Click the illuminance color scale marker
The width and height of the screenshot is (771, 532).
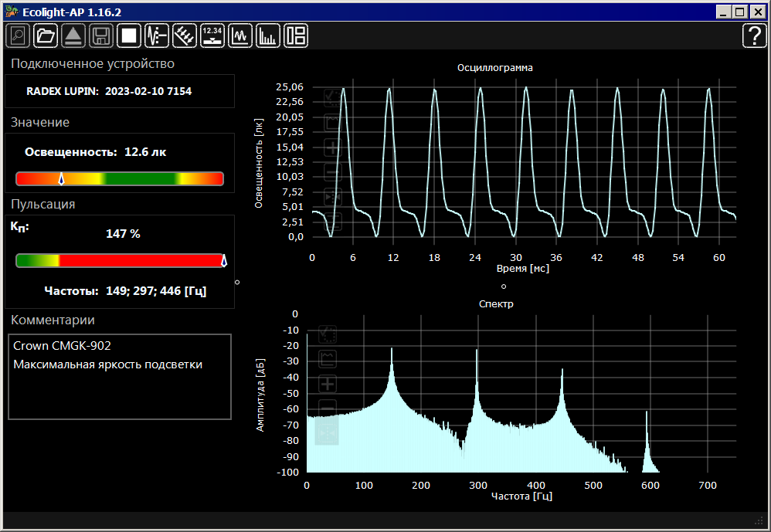point(62,178)
